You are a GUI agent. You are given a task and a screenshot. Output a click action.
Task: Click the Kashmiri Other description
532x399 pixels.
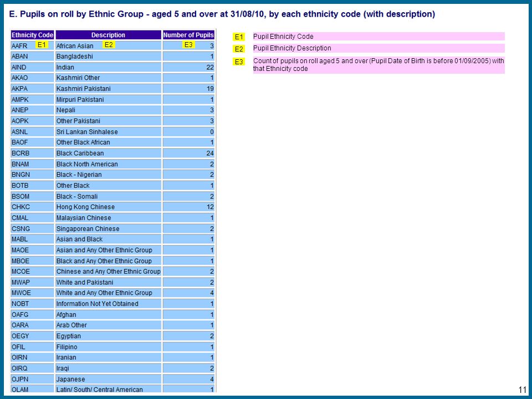(x=108, y=78)
